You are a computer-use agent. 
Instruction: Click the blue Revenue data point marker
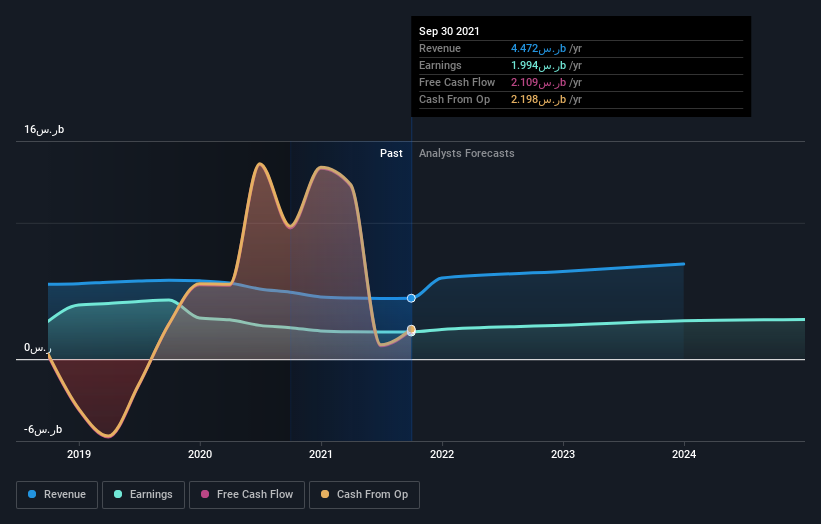[411, 298]
